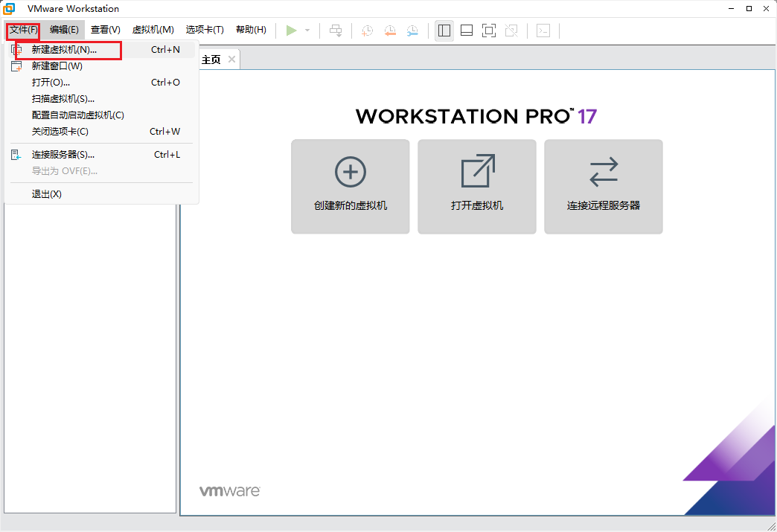The height and width of the screenshot is (532, 777).
Task: Click the take snapshot toolbar icon
Action: (367, 31)
